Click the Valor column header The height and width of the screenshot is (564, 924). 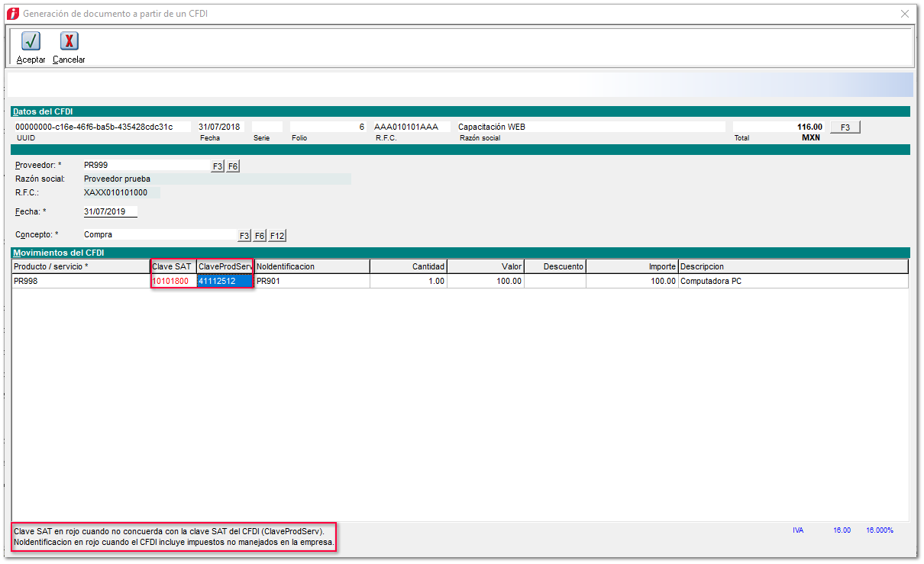point(486,266)
